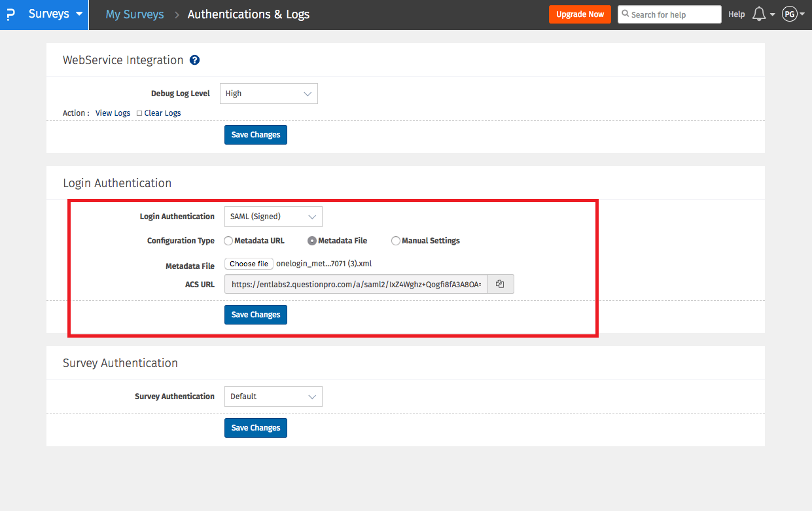Go to My Surveys breadcrumb
Viewport: 812px width, 511px height.
[135, 14]
